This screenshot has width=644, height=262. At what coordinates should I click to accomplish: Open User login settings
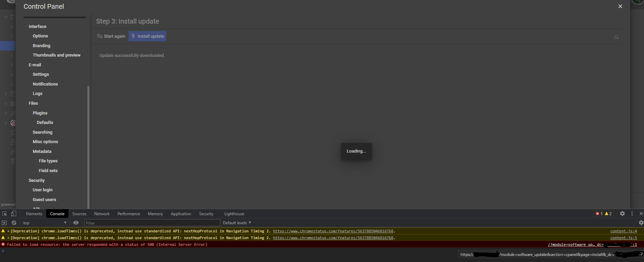(43, 190)
